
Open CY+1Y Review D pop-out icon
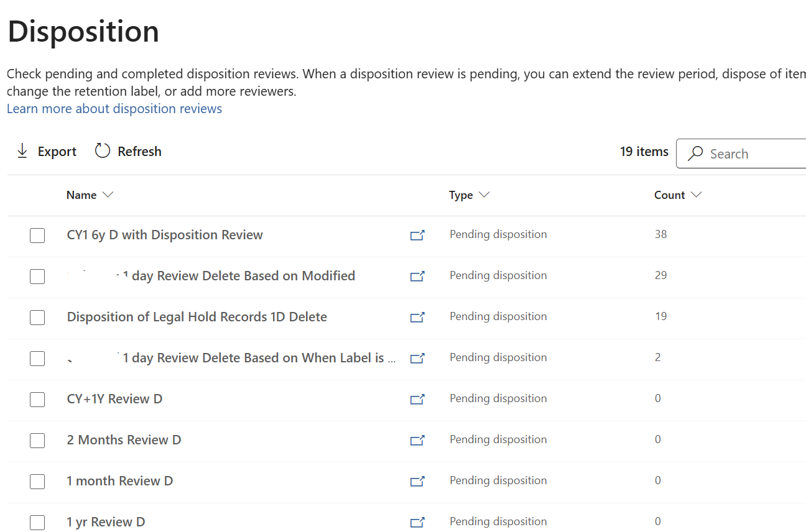(417, 399)
